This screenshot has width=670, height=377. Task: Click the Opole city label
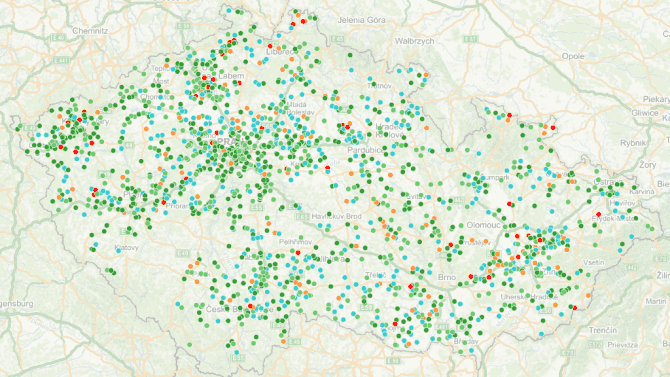573,56
